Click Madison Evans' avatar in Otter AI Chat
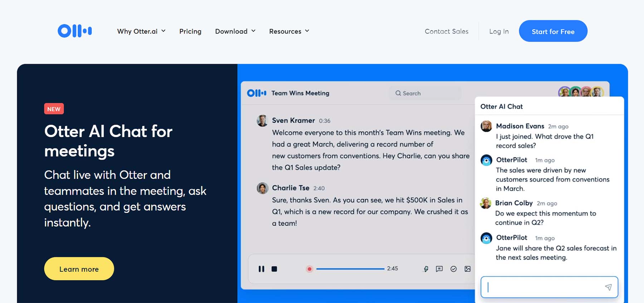Screen dimensions: 644x303 [x=486, y=126]
